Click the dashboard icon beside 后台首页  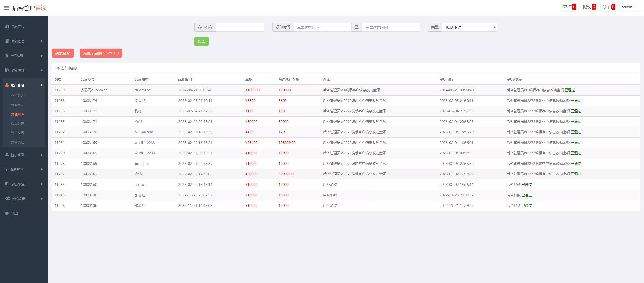point(7,27)
